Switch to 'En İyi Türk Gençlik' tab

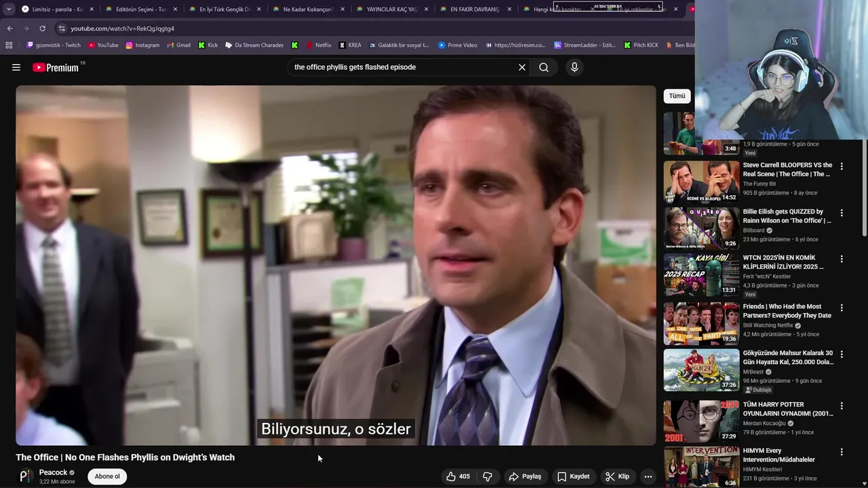click(x=224, y=9)
